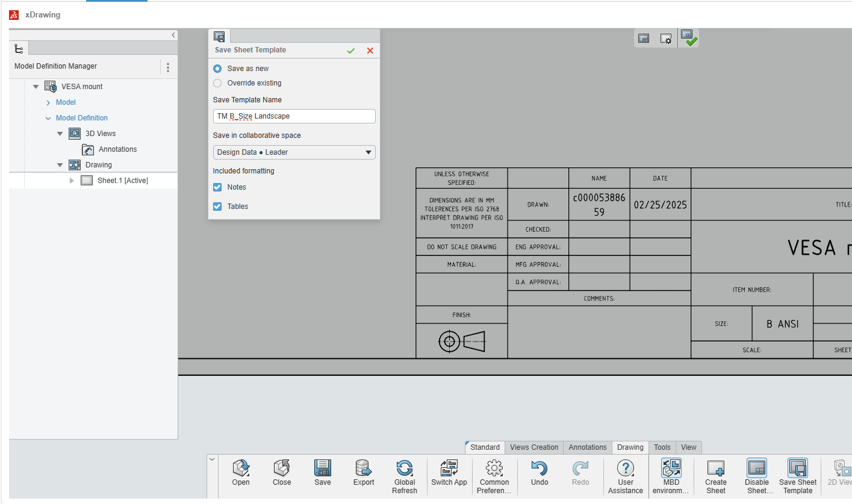The height and width of the screenshot is (504, 852).
Task: Collapse the bottom toolbar with its chevron
Action: (x=212, y=459)
